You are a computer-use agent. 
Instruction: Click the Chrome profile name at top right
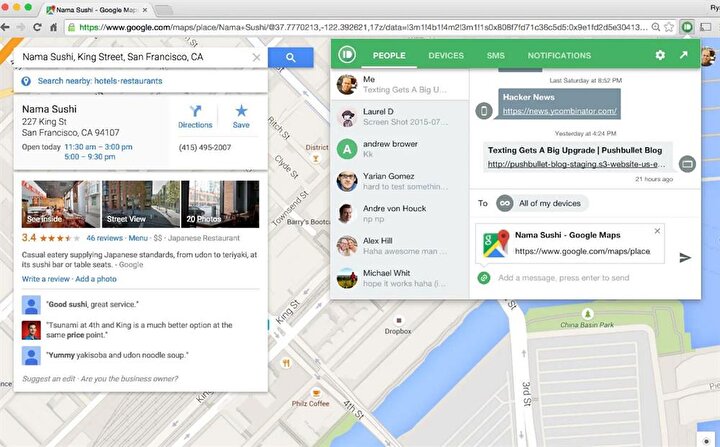[715, 7]
